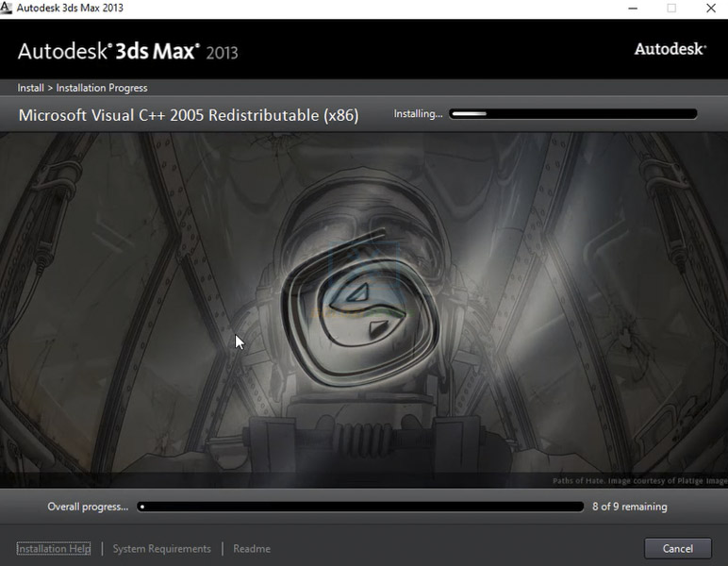Click the disabled maximize window button

pyautogui.click(x=671, y=8)
